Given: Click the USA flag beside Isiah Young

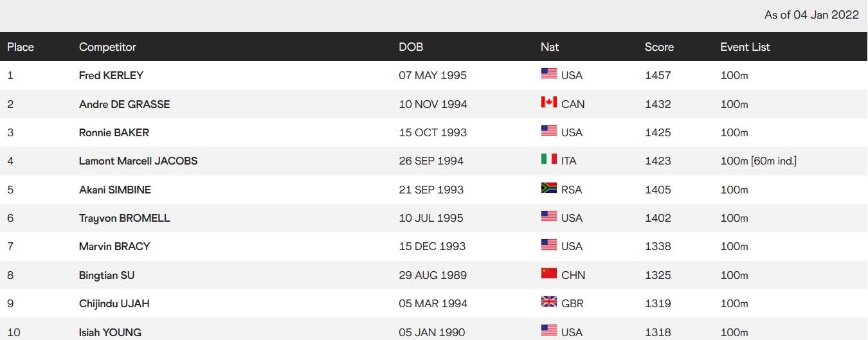Looking at the screenshot, I should pyautogui.click(x=548, y=330).
